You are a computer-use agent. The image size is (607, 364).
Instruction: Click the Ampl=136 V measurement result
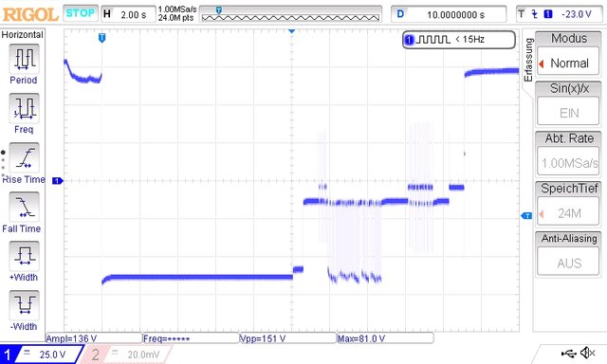(94, 338)
